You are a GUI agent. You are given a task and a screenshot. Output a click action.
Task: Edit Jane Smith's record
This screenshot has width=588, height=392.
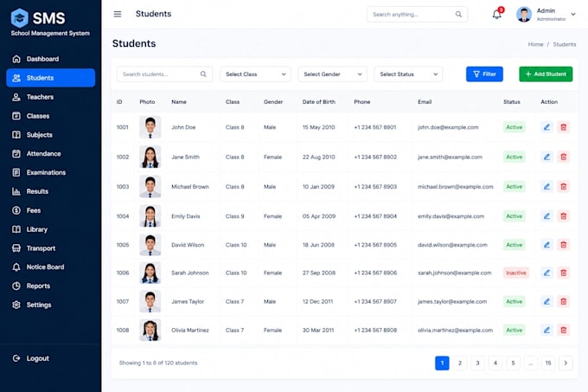click(546, 157)
